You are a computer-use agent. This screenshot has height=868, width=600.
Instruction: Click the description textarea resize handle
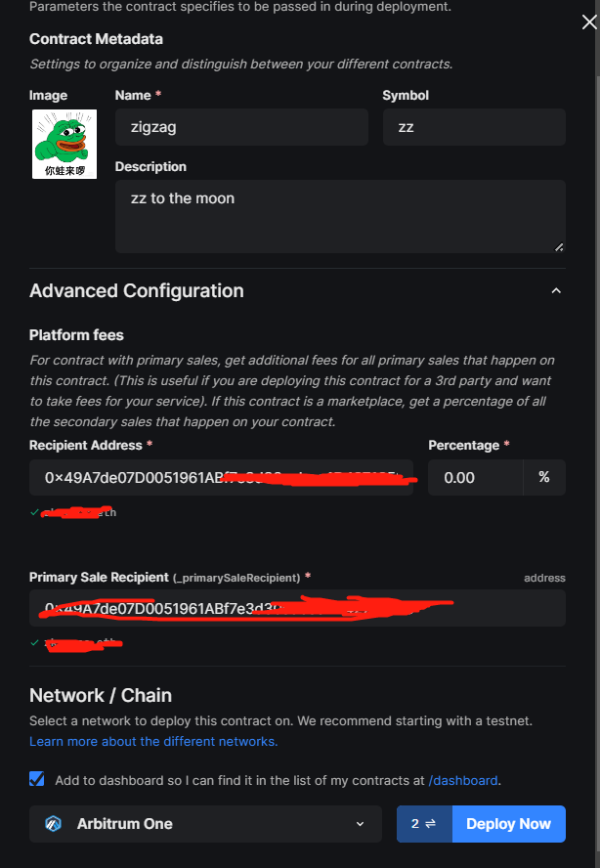[559, 247]
